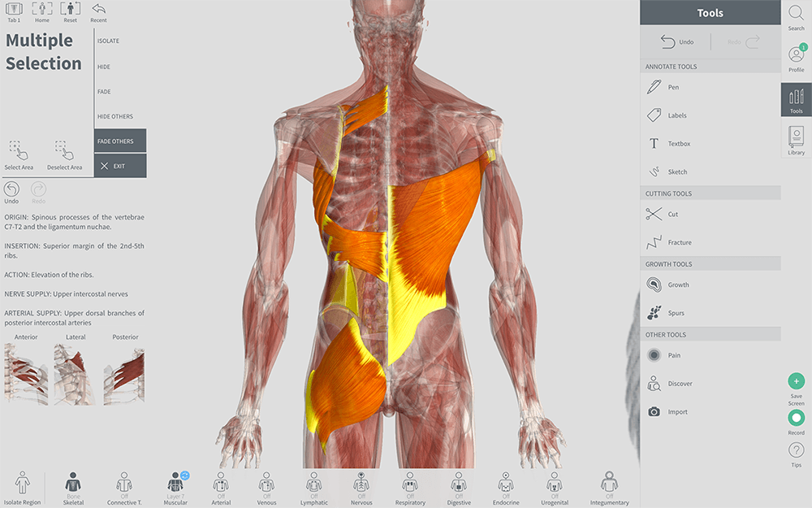
Task: Enable the Respiratory system layer
Action: pos(410,486)
